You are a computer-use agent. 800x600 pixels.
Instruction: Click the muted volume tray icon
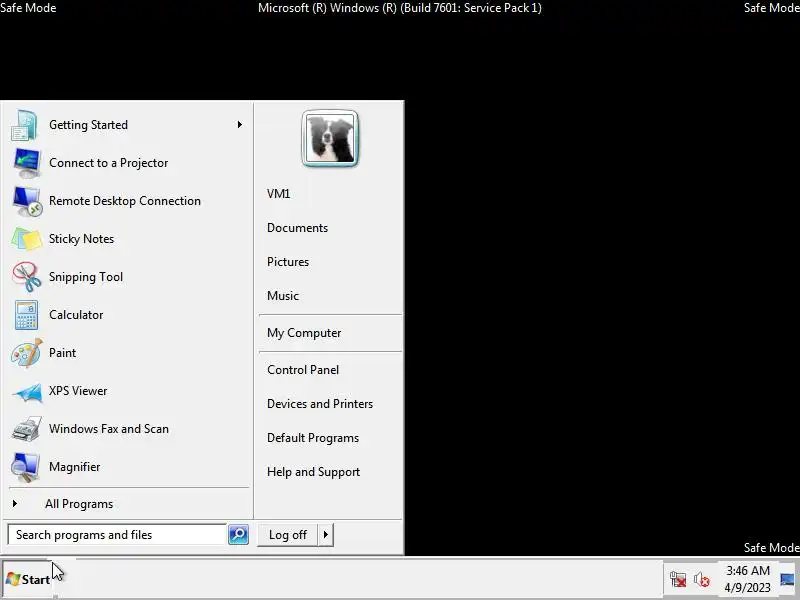(x=702, y=580)
